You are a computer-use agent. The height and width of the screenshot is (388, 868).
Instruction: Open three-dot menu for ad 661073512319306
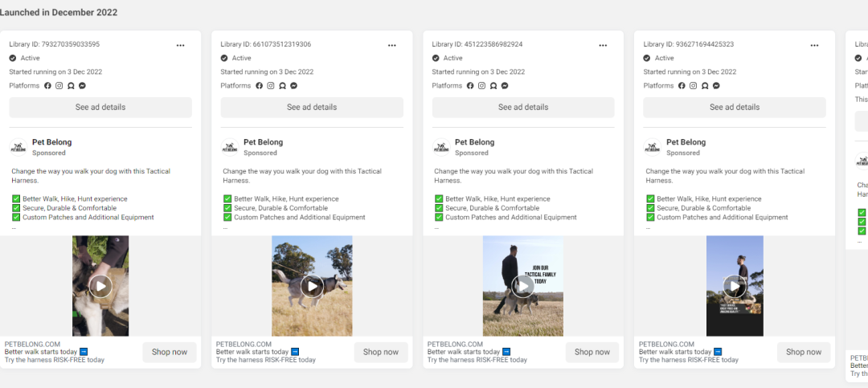(x=392, y=45)
